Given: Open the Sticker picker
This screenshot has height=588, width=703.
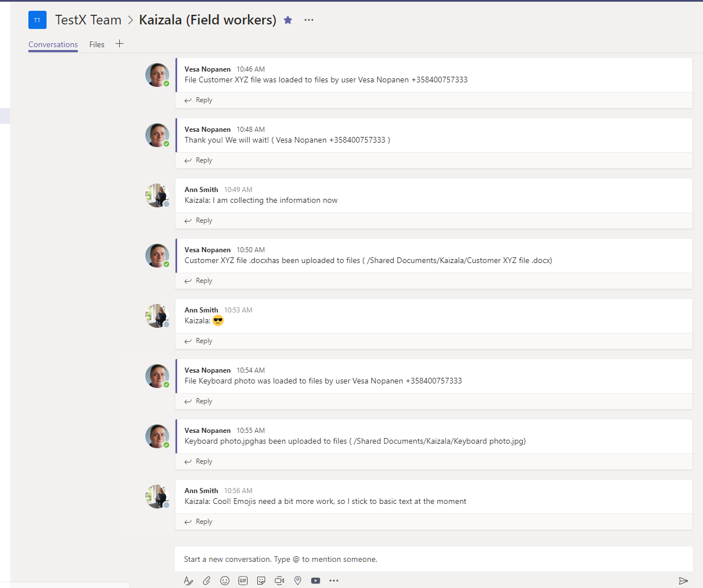Looking at the screenshot, I should tap(261, 581).
